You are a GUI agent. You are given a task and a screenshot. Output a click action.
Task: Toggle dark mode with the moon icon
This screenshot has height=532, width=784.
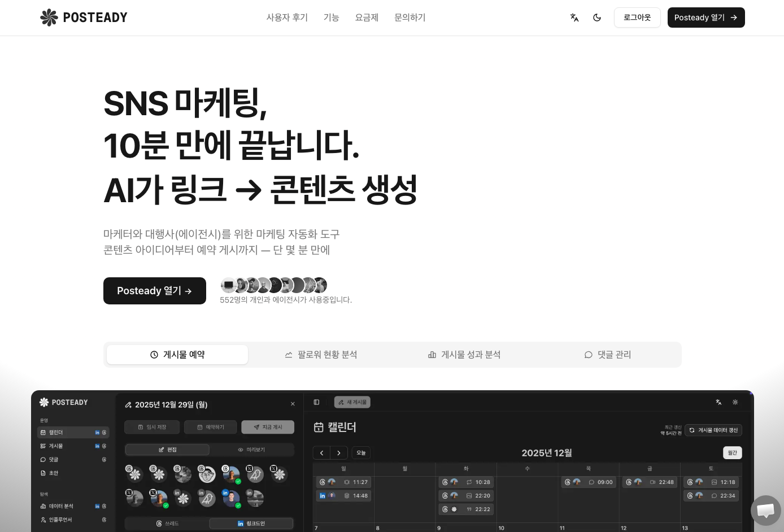(x=597, y=18)
